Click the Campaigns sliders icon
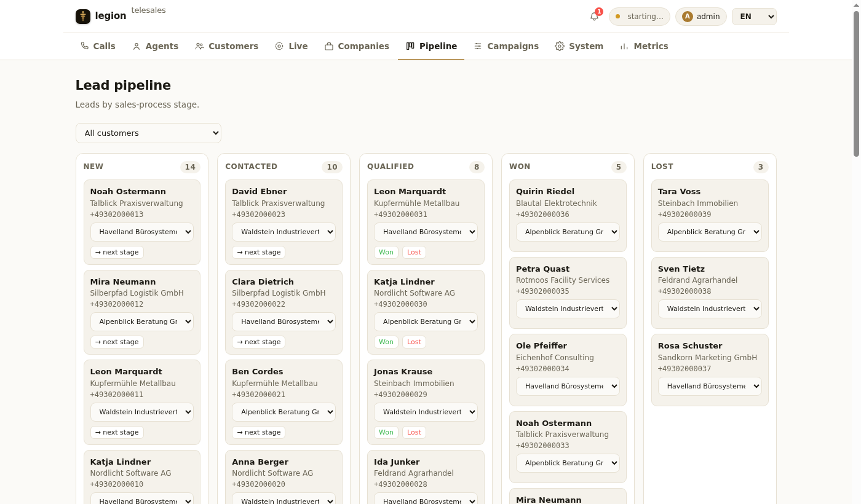 478,46
